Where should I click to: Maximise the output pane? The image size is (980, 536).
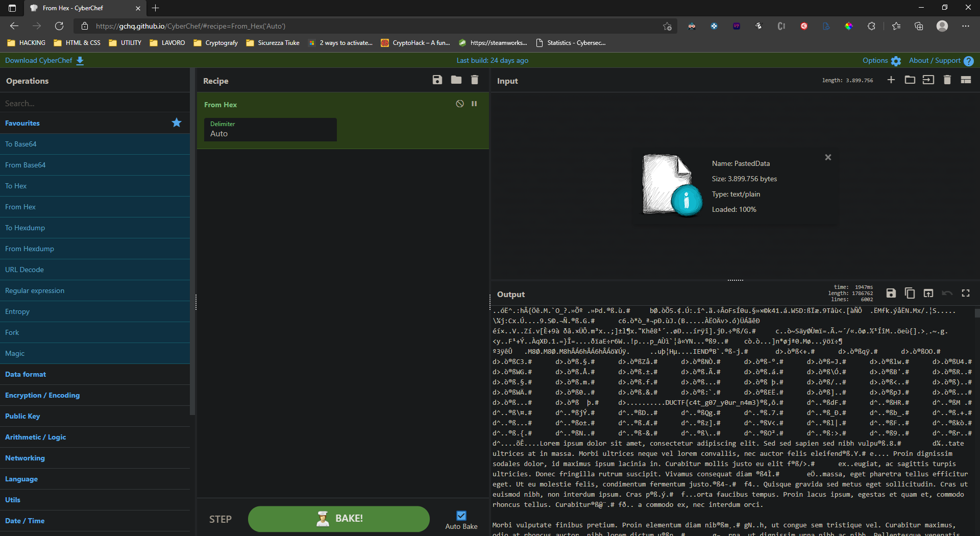click(966, 293)
